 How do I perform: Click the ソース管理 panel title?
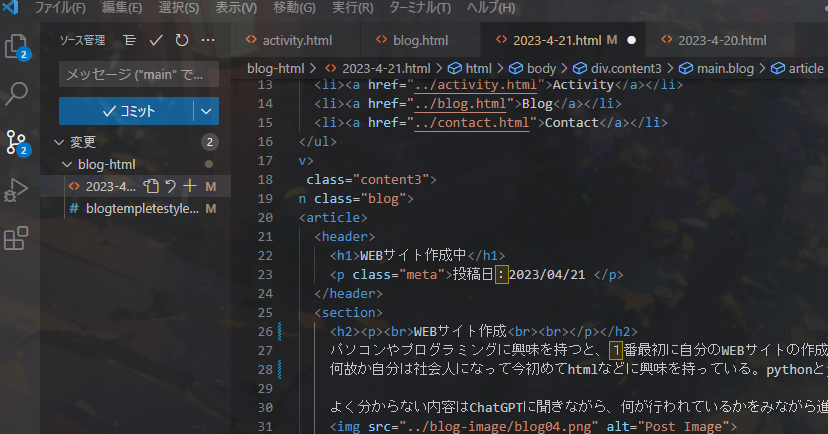pyautogui.click(x=82, y=40)
